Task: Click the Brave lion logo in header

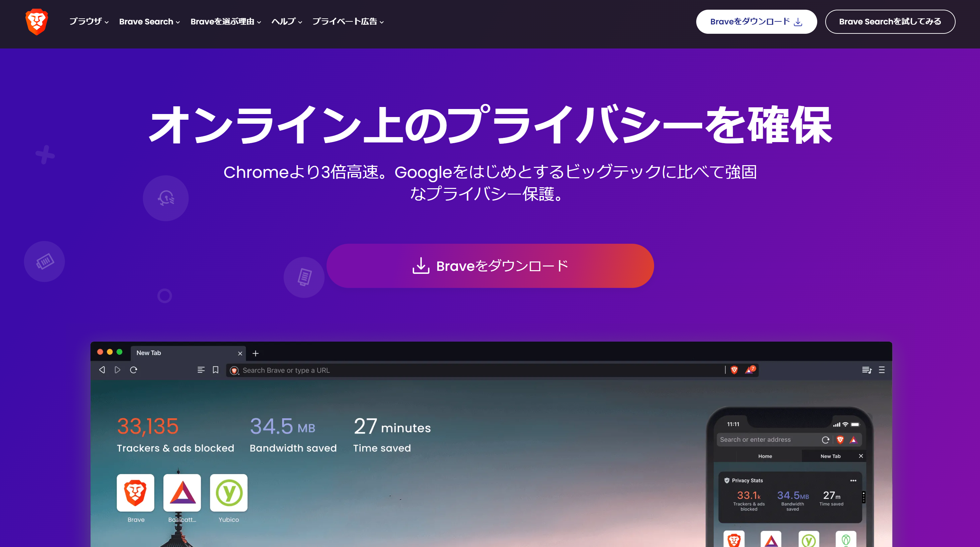Action: (x=36, y=22)
